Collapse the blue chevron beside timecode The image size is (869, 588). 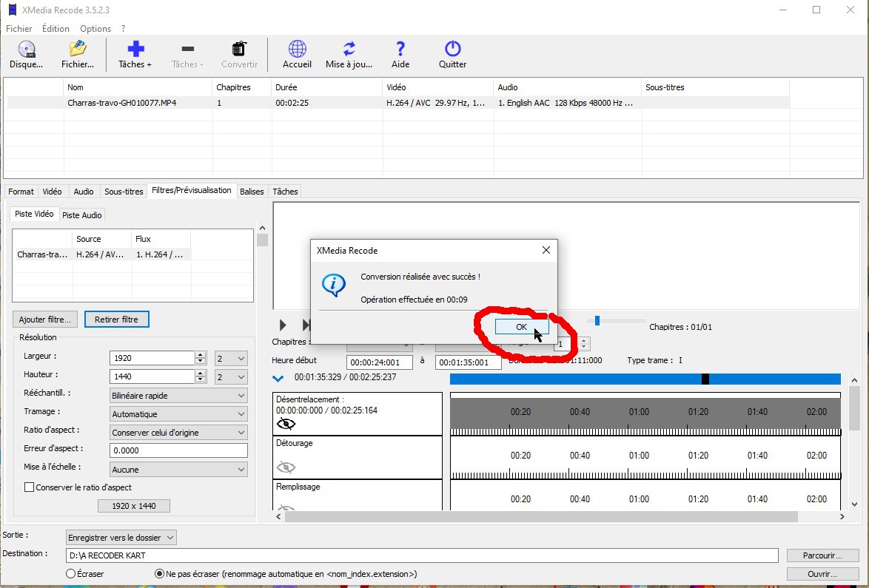tap(278, 378)
